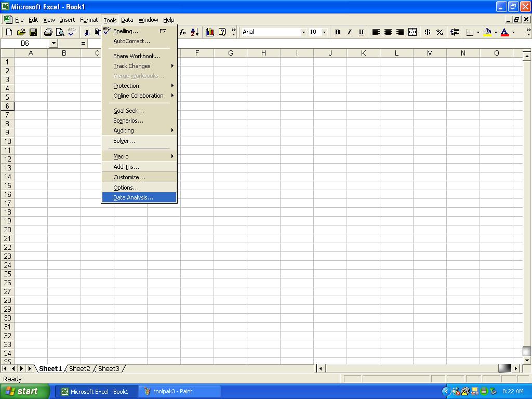Open the Chart Wizard icon
The image size is (532, 399).
click(x=210, y=32)
